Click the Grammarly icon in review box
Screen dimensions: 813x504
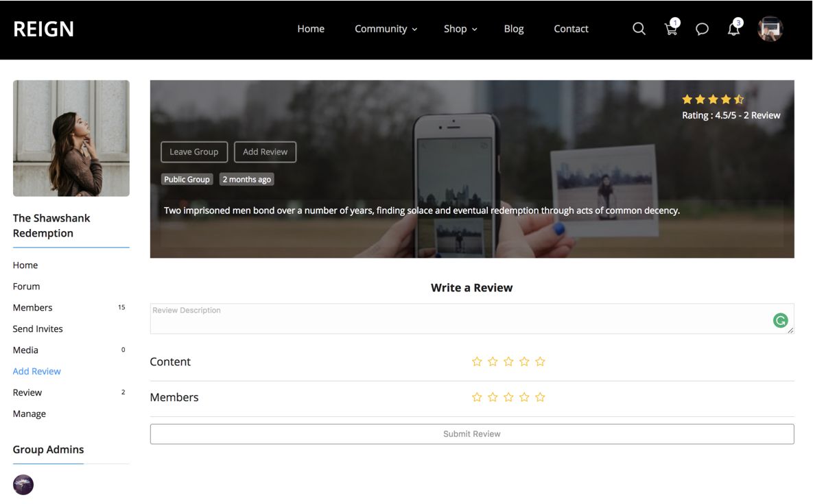tap(780, 321)
